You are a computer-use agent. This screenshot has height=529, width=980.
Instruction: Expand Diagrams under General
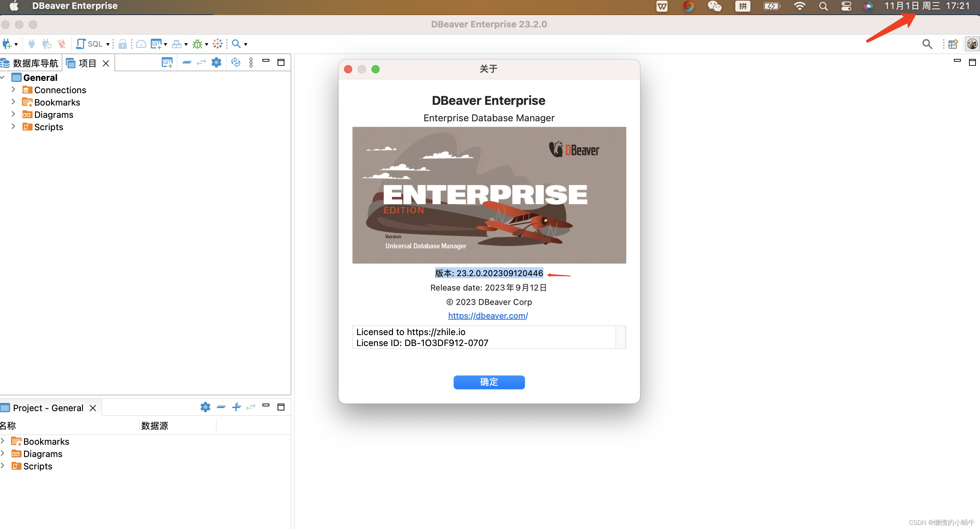click(x=13, y=114)
